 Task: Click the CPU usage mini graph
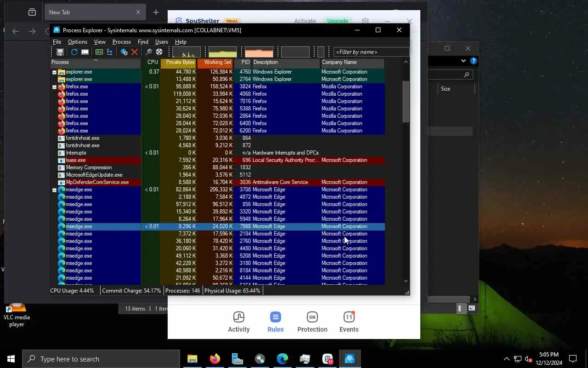[187, 52]
